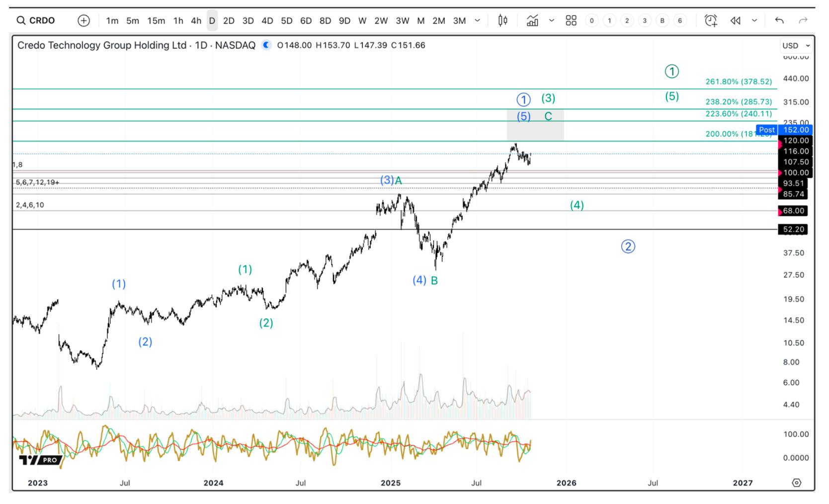Create an alert with the alarm icon

[711, 20]
